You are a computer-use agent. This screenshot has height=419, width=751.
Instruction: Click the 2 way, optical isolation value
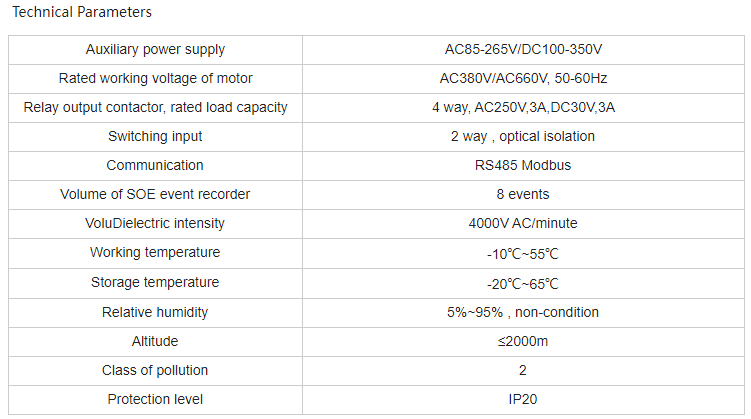point(523,136)
